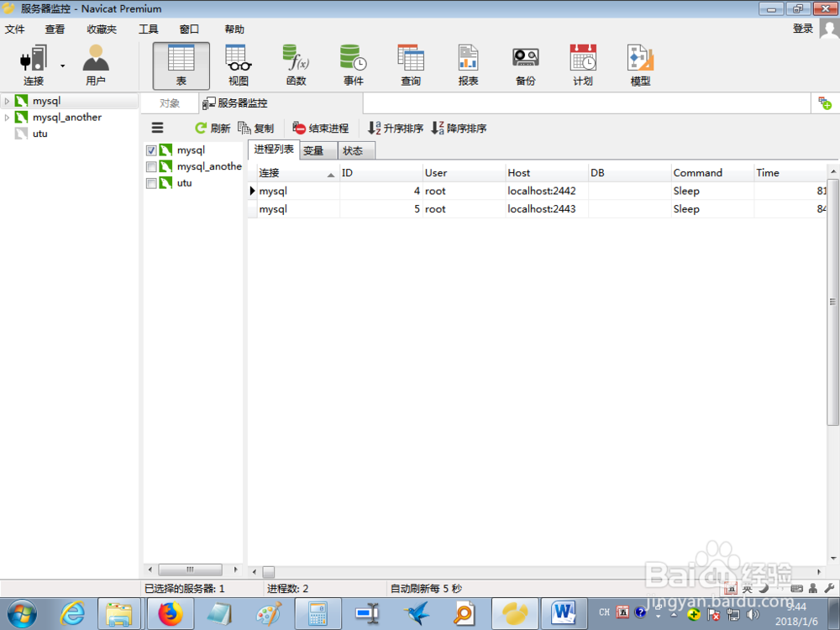Select mysql_another in the left tree
840x630 pixels.
67,118
